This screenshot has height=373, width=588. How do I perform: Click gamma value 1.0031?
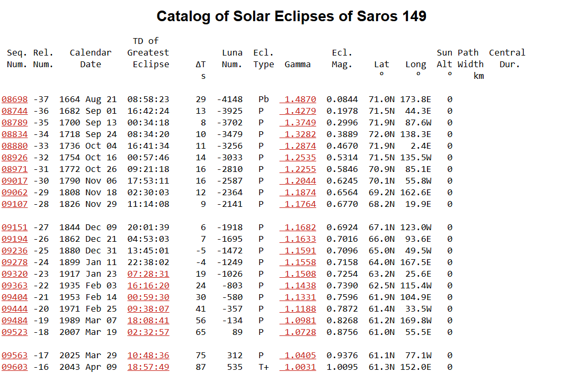coord(298,367)
